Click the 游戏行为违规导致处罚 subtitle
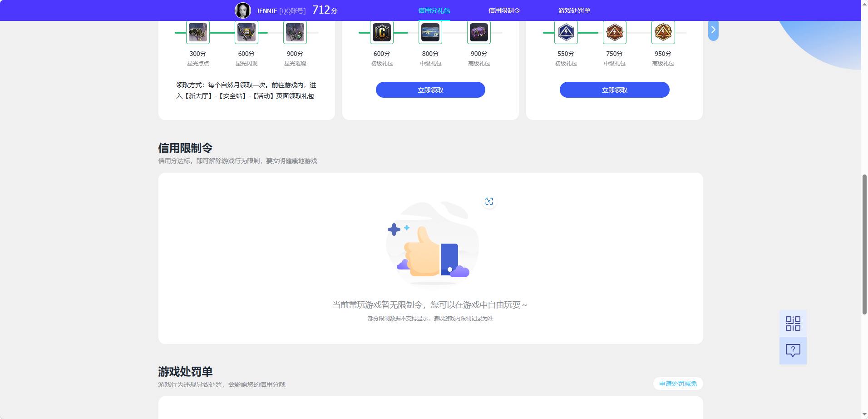The image size is (868, 419). 222,384
